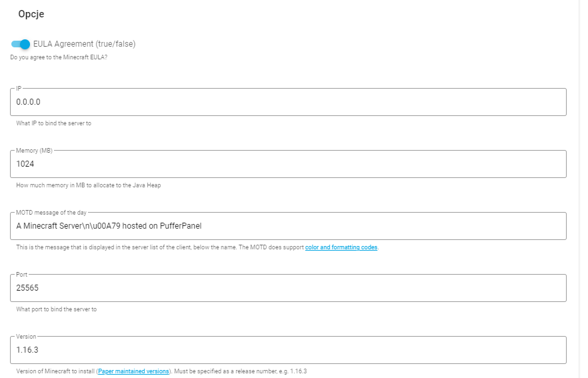Click the MOTD description text below the field
The width and height of the screenshot is (588, 378).
click(160, 247)
